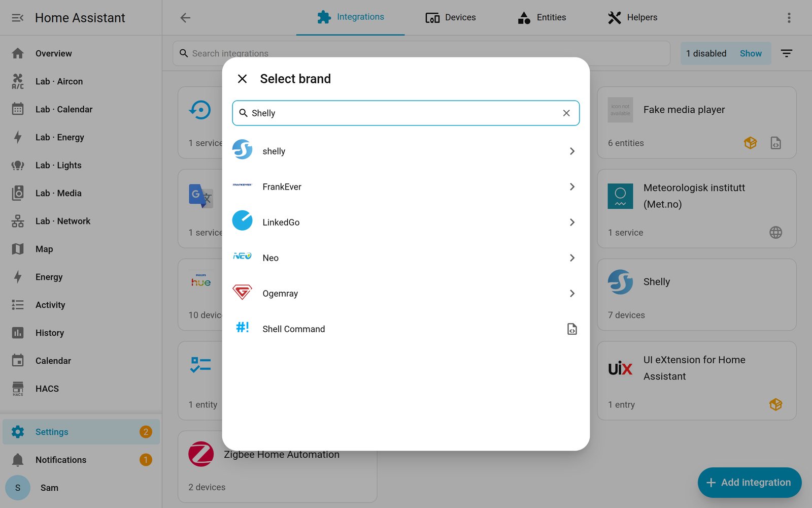Switch to the Devices tab

click(451, 17)
